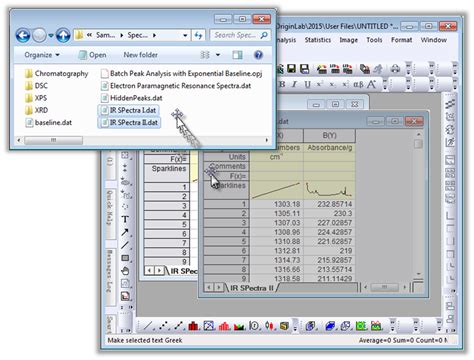
Task: Select Electron Paramagnetic Resonance Spectra.dat
Action: [176, 86]
